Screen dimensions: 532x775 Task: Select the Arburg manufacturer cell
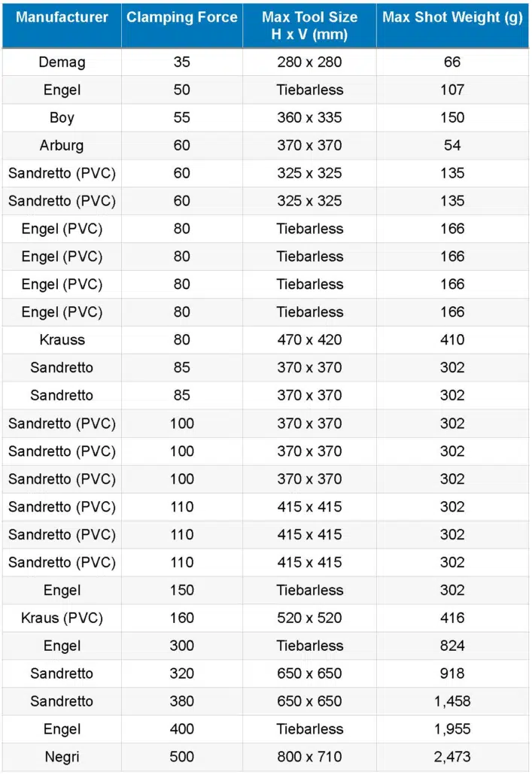tap(62, 145)
